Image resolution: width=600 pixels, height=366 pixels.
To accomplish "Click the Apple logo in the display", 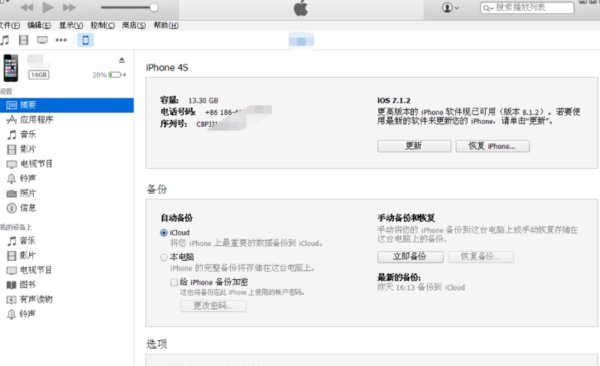I will coord(301,8).
